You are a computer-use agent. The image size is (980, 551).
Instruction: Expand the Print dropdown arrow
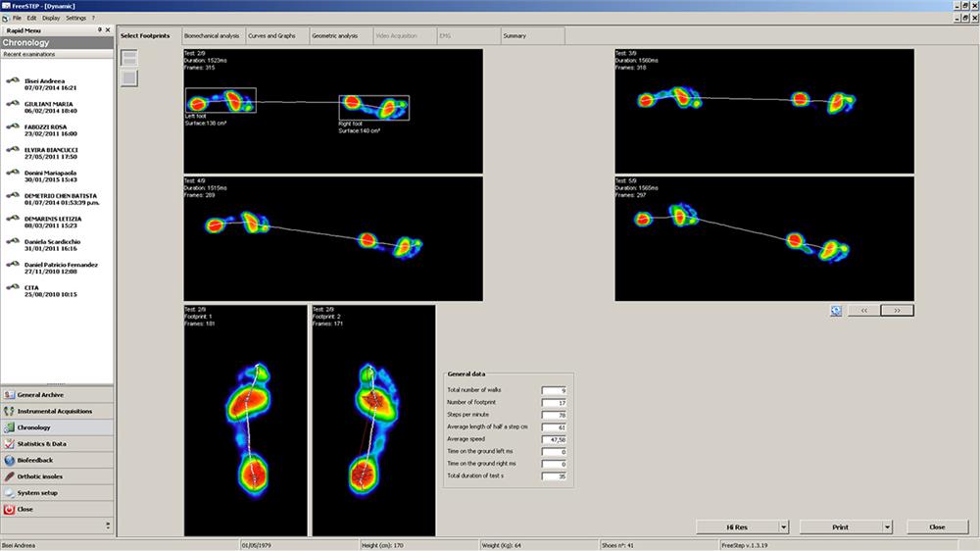click(x=887, y=527)
